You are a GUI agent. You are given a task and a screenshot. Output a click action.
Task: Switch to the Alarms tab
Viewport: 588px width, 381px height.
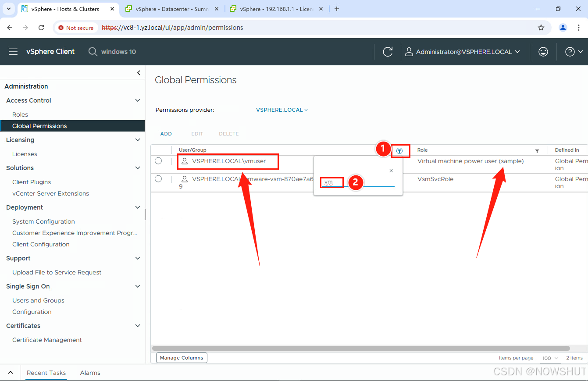pos(90,373)
